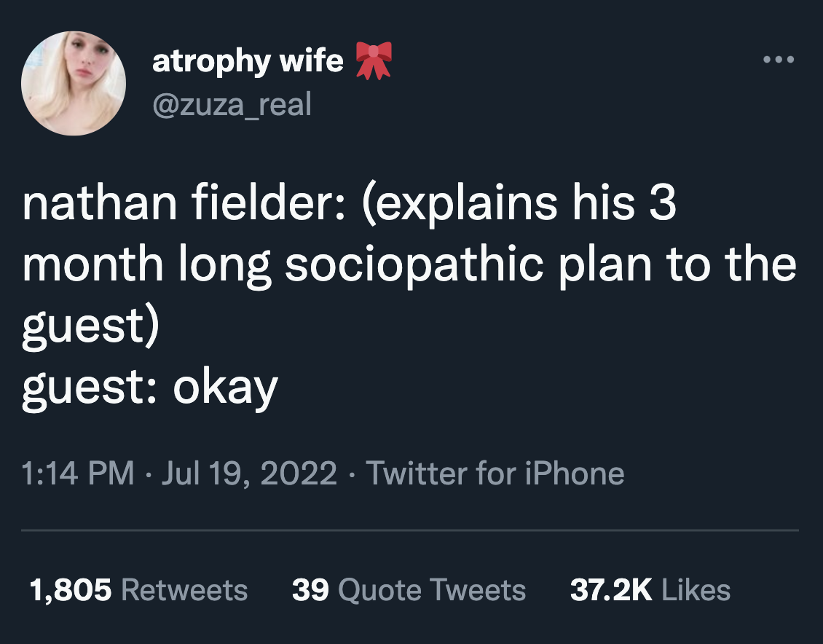The height and width of the screenshot is (644, 823).
Task: Click the word "sociopathic" in the tweet
Action: tap(414, 264)
